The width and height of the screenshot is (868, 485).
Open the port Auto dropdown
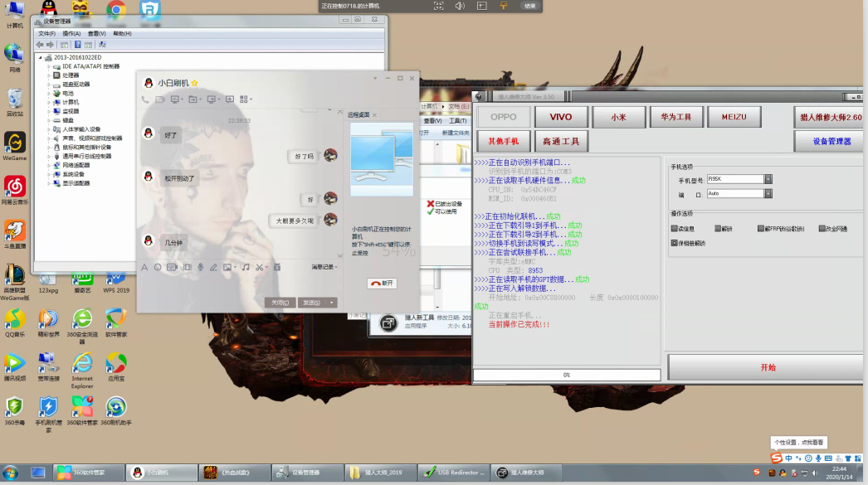[x=768, y=193]
